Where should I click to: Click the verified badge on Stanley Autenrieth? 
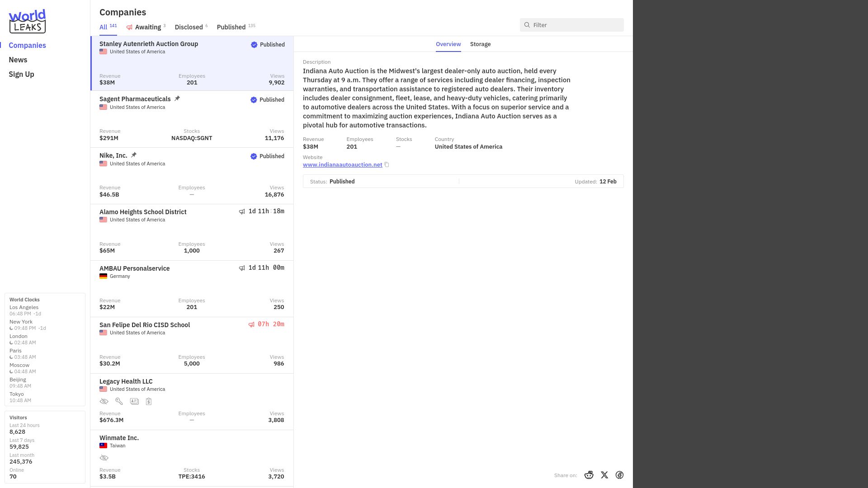(x=254, y=45)
